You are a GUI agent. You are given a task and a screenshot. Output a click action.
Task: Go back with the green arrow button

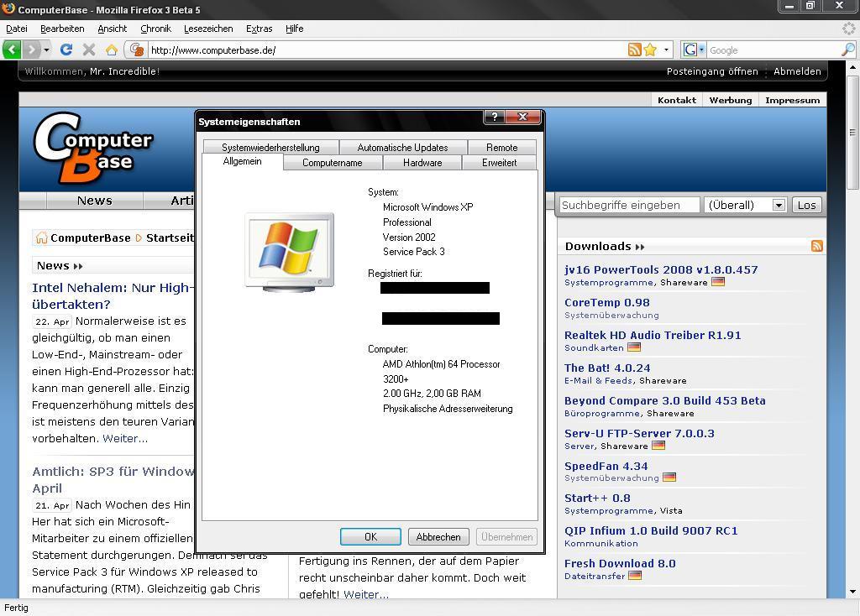[x=12, y=50]
